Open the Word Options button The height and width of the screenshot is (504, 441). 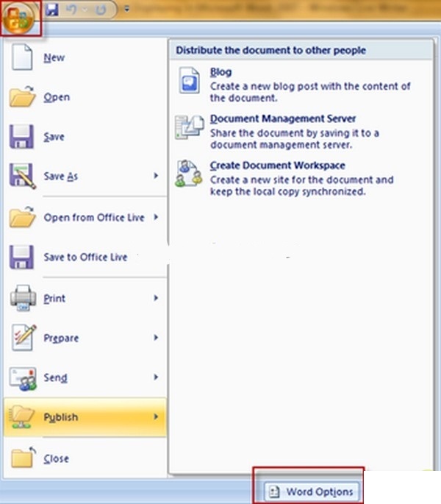tap(312, 491)
